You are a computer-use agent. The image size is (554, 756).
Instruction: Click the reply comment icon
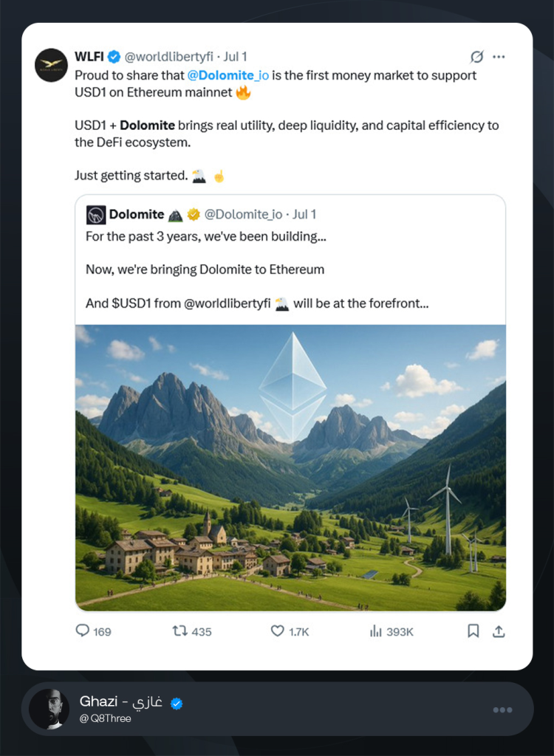83,631
